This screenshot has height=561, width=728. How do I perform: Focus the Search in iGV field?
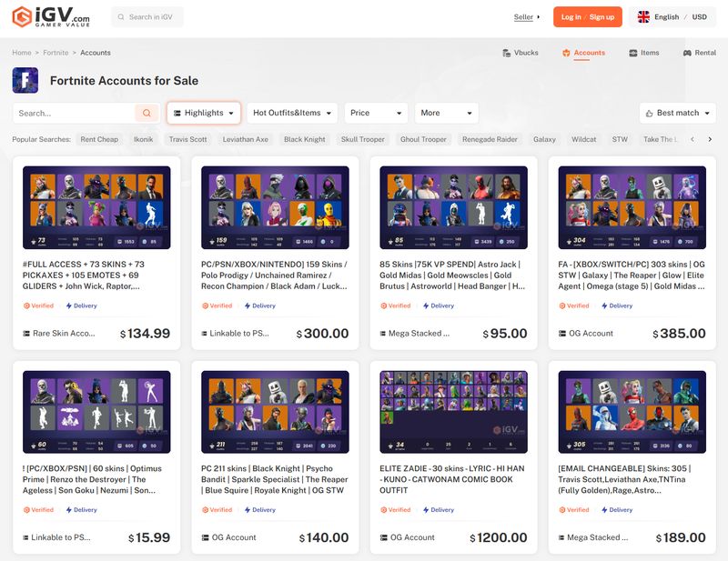coord(147,17)
